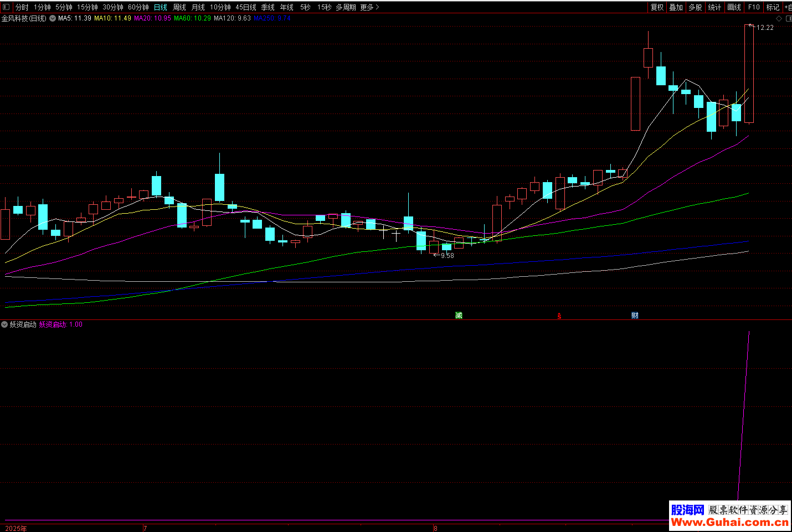Click the 2025年 timeline label

16,528
